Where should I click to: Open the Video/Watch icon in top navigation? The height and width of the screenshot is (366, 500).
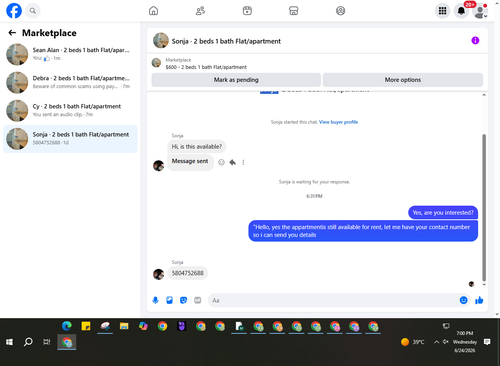point(247,11)
